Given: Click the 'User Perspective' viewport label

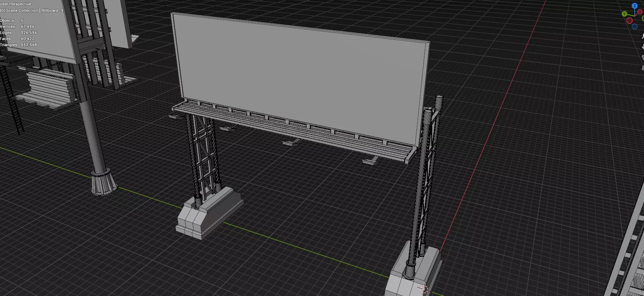Looking at the screenshot, I should (x=16, y=4).
